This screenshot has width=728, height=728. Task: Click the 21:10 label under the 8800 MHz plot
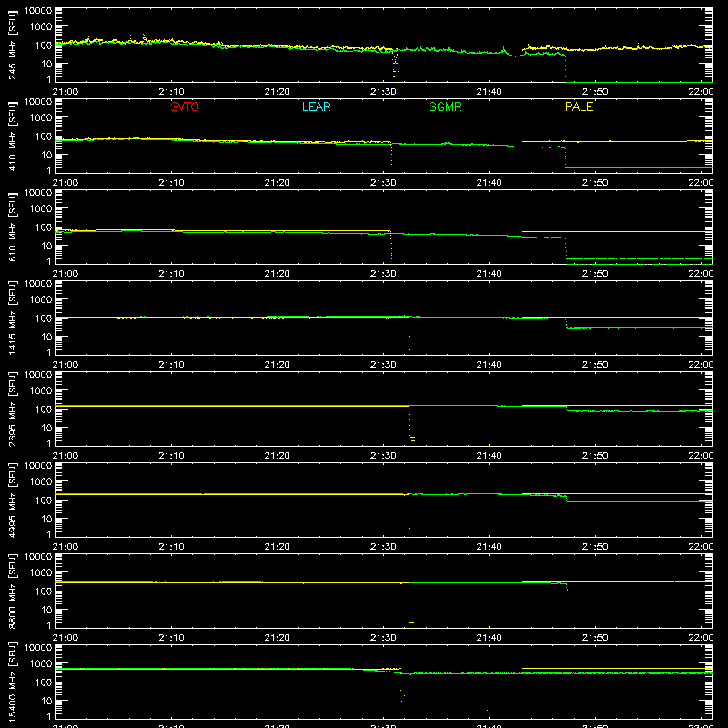point(171,638)
